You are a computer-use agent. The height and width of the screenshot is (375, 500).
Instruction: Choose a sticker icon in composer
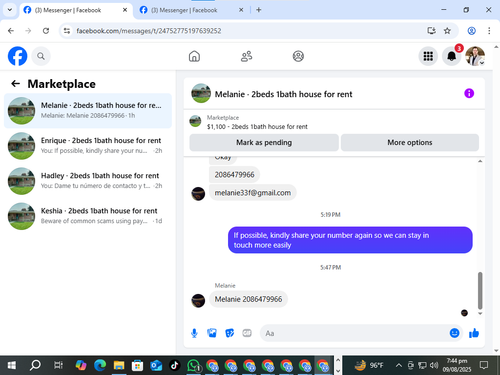(229, 333)
